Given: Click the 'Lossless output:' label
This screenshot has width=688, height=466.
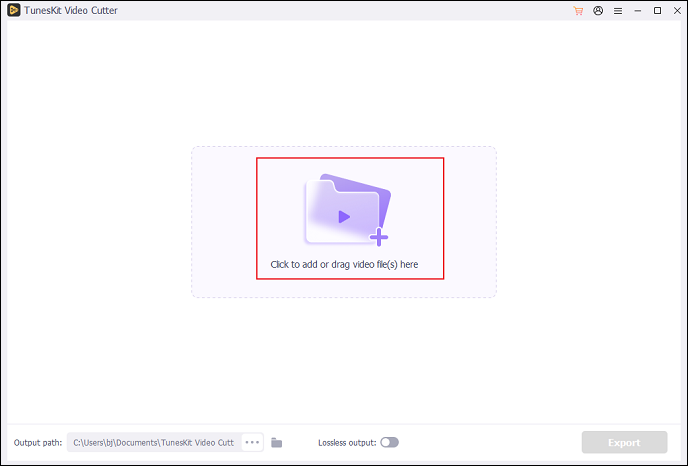Looking at the screenshot, I should tap(347, 443).
